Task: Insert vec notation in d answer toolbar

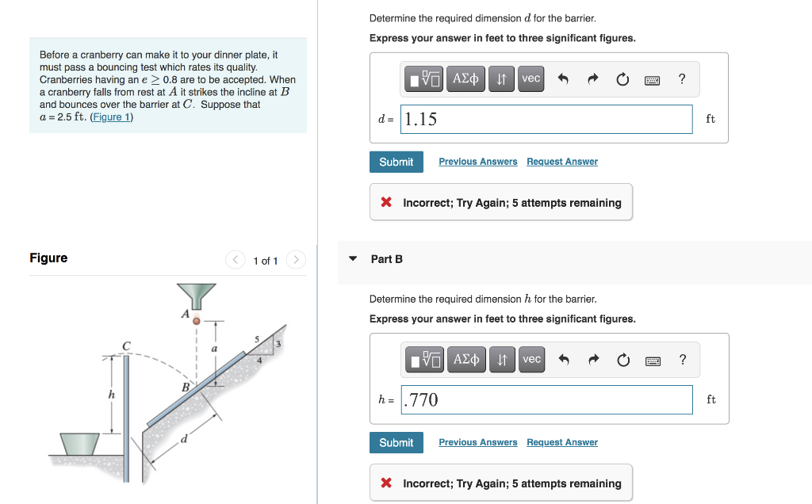Action: click(x=530, y=78)
